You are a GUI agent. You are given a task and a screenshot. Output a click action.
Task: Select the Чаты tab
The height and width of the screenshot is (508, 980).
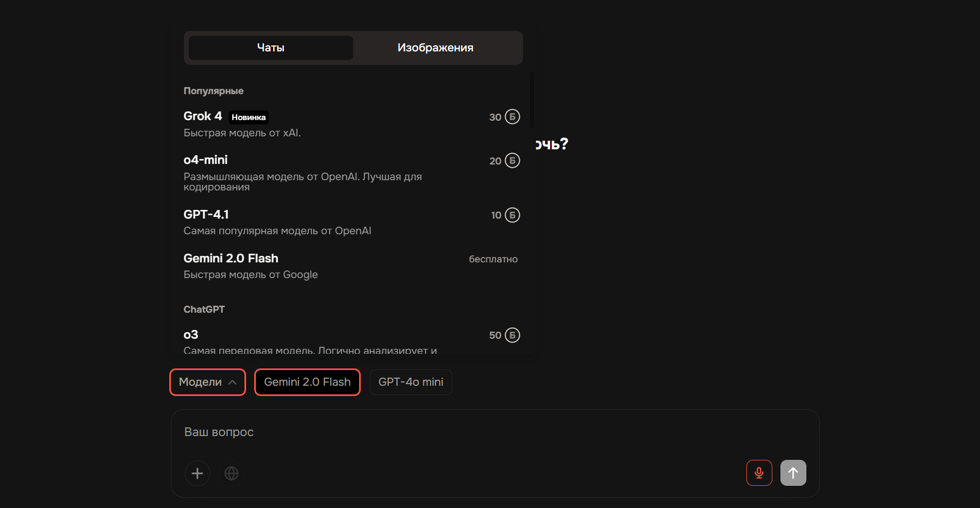(x=271, y=48)
